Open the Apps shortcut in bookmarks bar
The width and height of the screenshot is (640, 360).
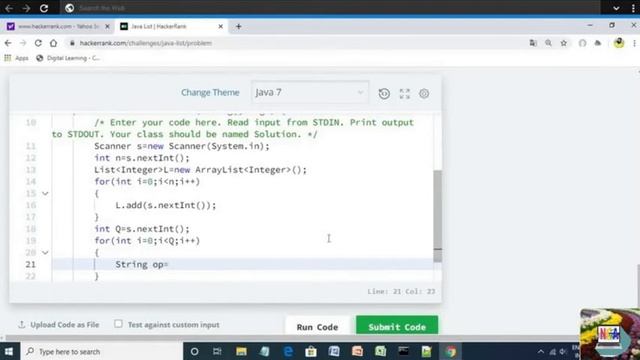[16, 58]
